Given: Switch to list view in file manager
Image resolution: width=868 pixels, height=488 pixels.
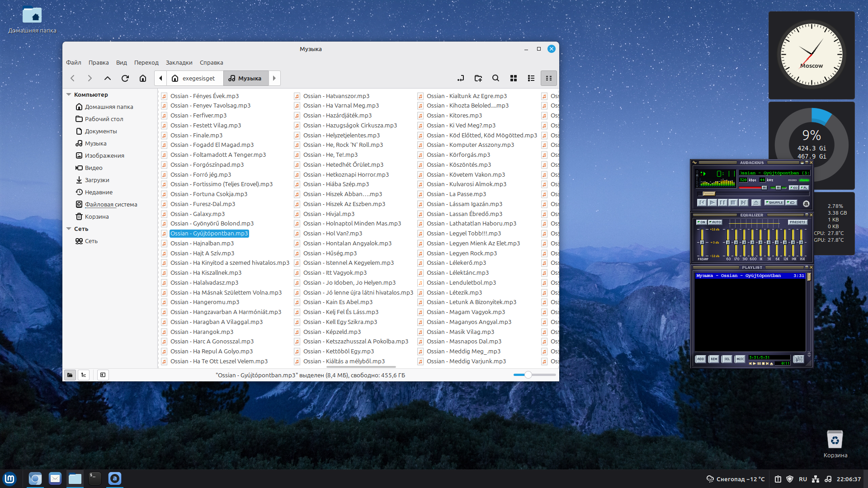Looking at the screenshot, I should 531,78.
